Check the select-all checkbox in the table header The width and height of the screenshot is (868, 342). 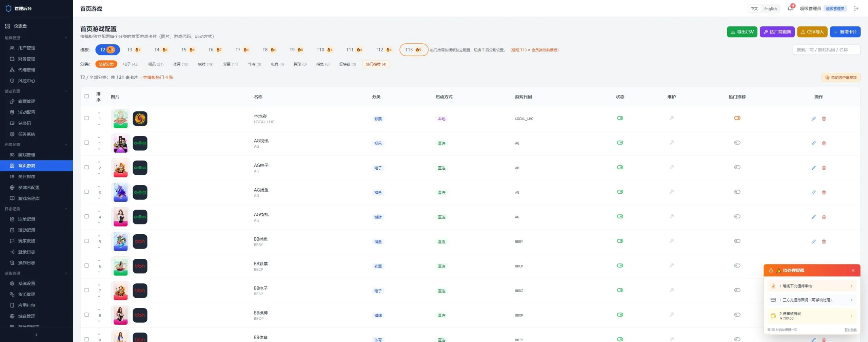point(86,96)
